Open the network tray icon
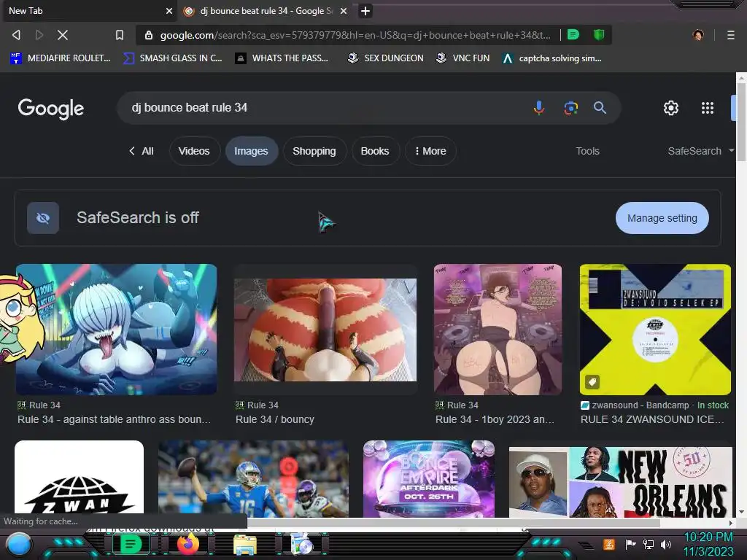Image resolution: width=747 pixels, height=560 pixels. click(x=648, y=544)
